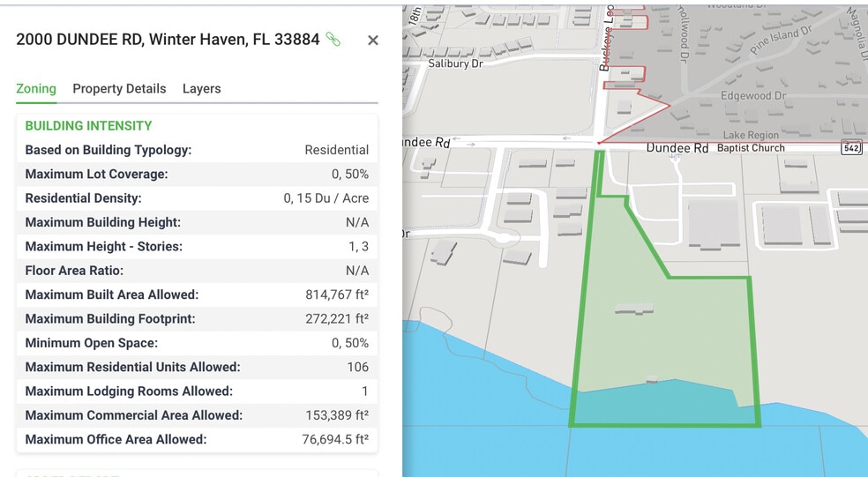Click Maximum Office Area Allowed label
Screen dimensions: 868x477
(116, 439)
